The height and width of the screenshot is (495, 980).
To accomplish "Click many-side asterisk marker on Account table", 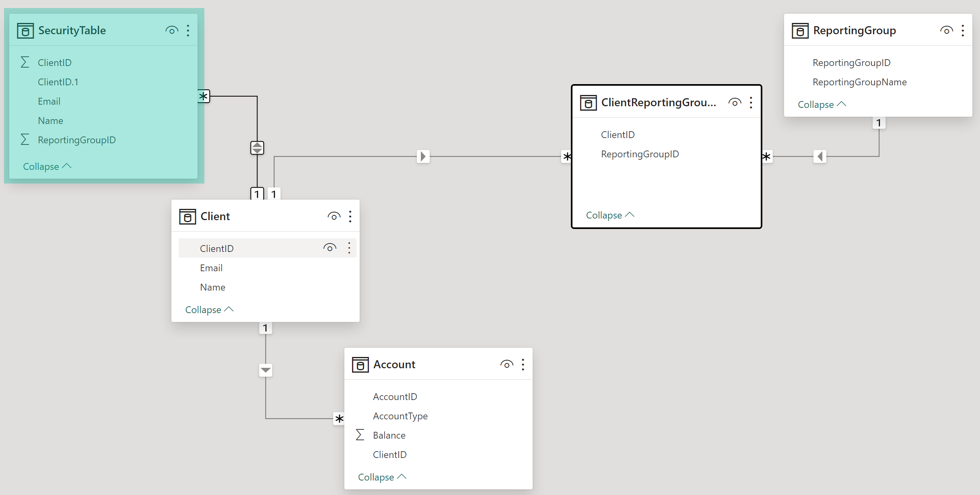I will tap(339, 419).
